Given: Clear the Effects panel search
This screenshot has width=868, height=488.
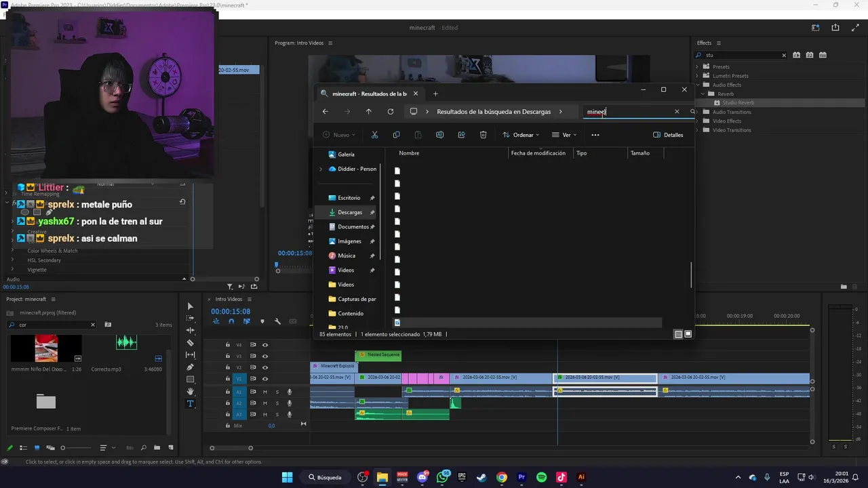Looking at the screenshot, I should pos(784,55).
